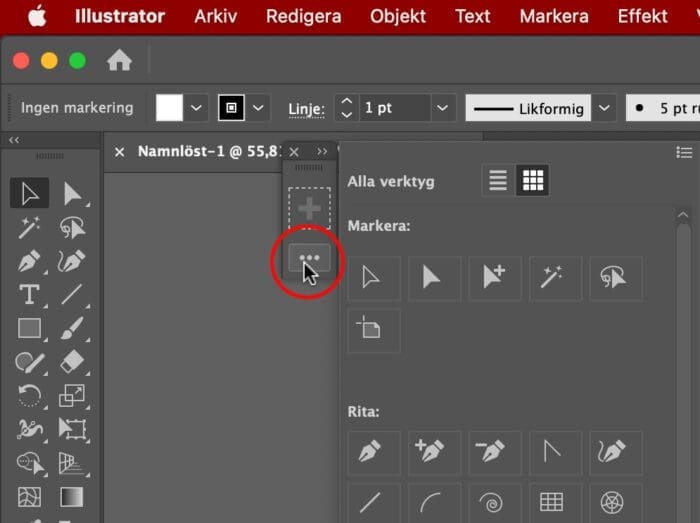Image resolution: width=700 pixels, height=523 pixels.
Task: Open the Effekt menu
Action: click(643, 17)
